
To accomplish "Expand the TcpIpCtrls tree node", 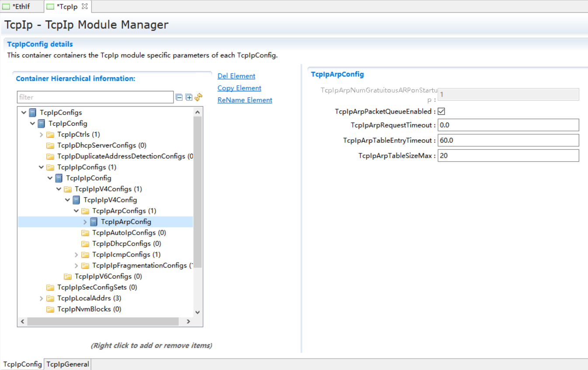I will tap(42, 135).
